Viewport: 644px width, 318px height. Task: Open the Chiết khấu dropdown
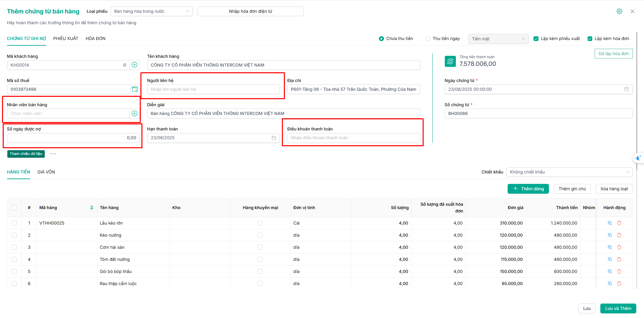point(569,172)
